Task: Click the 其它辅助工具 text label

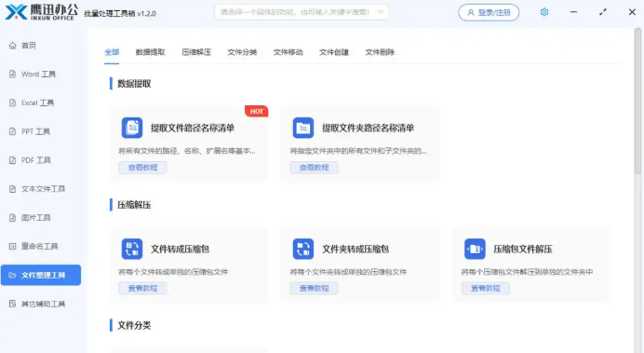Action: (43, 304)
